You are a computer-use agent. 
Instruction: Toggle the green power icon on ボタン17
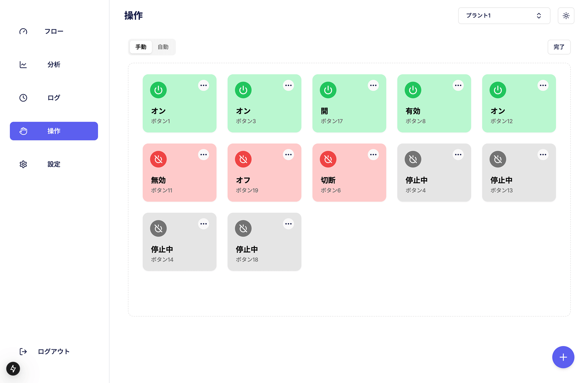pyautogui.click(x=328, y=90)
